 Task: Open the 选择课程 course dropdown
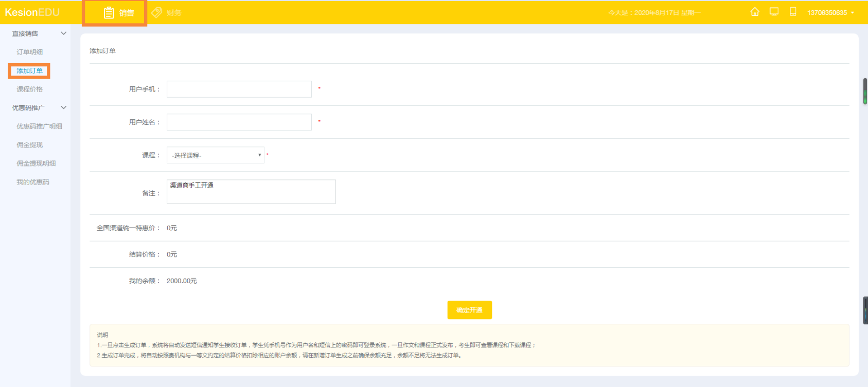pyautogui.click(x=215, y=155)
